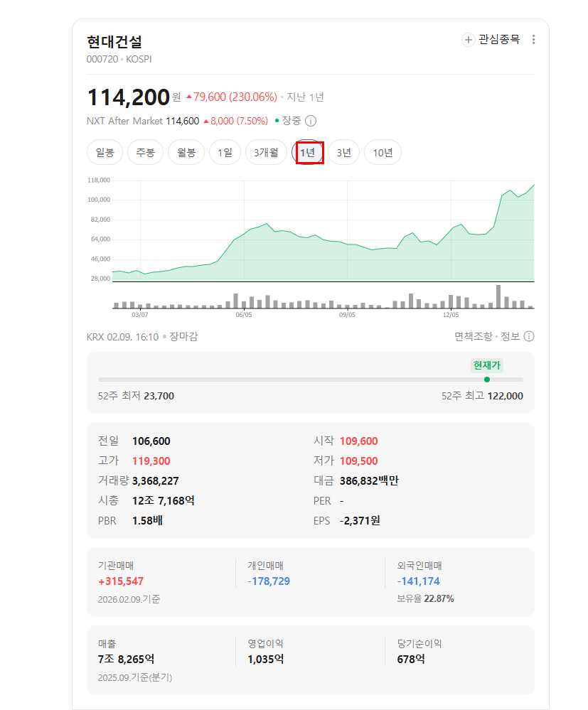Click the 기관매매 value +315,547
The height and width of the screenshot is (710, 588).
121,581
